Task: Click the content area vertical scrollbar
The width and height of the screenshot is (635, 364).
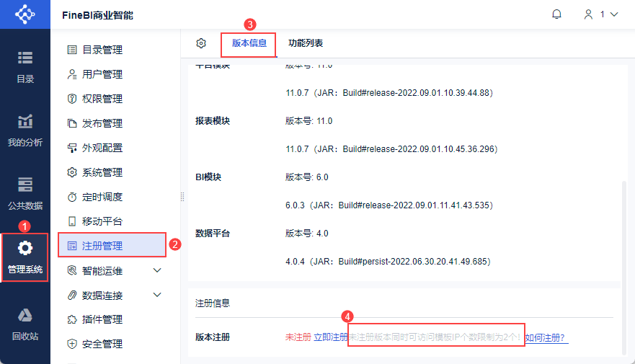Action: pos(624,267)
